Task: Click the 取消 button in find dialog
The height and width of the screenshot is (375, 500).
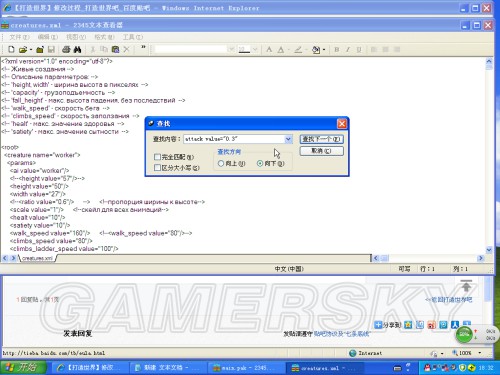Action: (321, 151)
